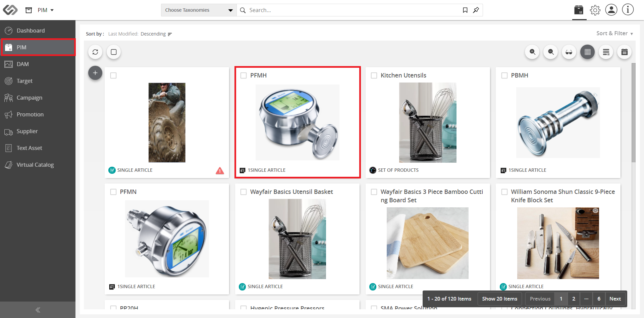Open Dashboard in sidebar
The height and width of the screenshot is (318, 644).
coord(38,31)
